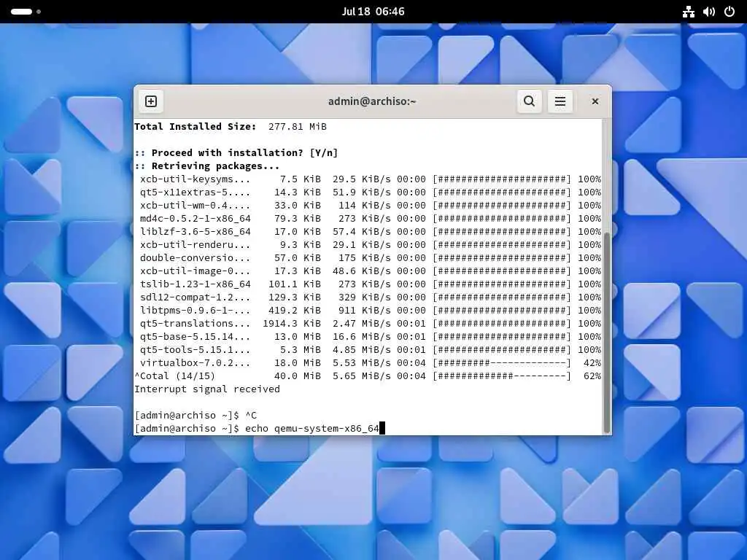Close the admin@archiso terminal window

pos(595,101)
